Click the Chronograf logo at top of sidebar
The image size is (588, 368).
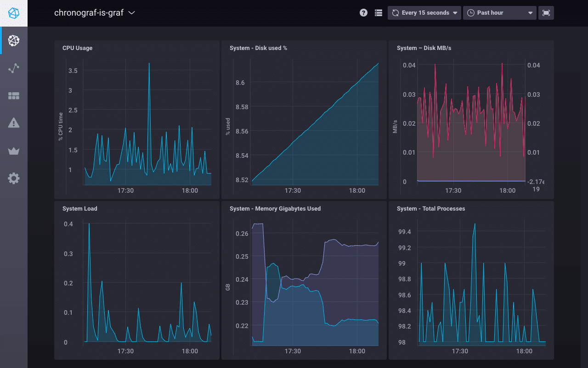[13, 13]
